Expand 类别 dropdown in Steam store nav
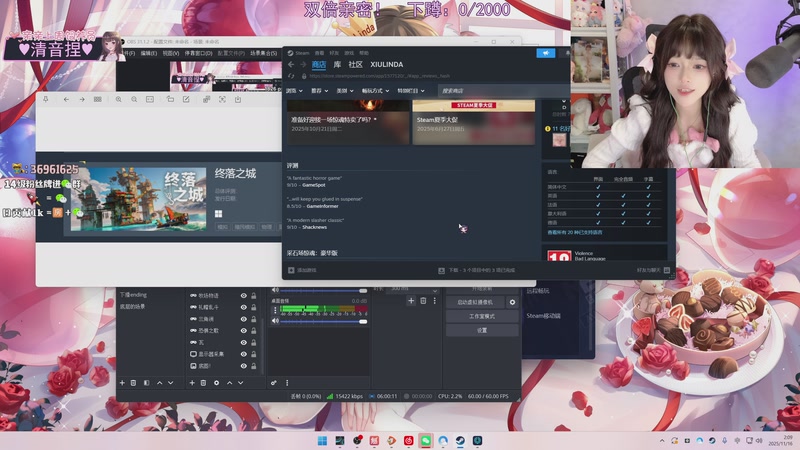Image resolution: width=800 pixels, height=450 pixels. coord(345,91)
